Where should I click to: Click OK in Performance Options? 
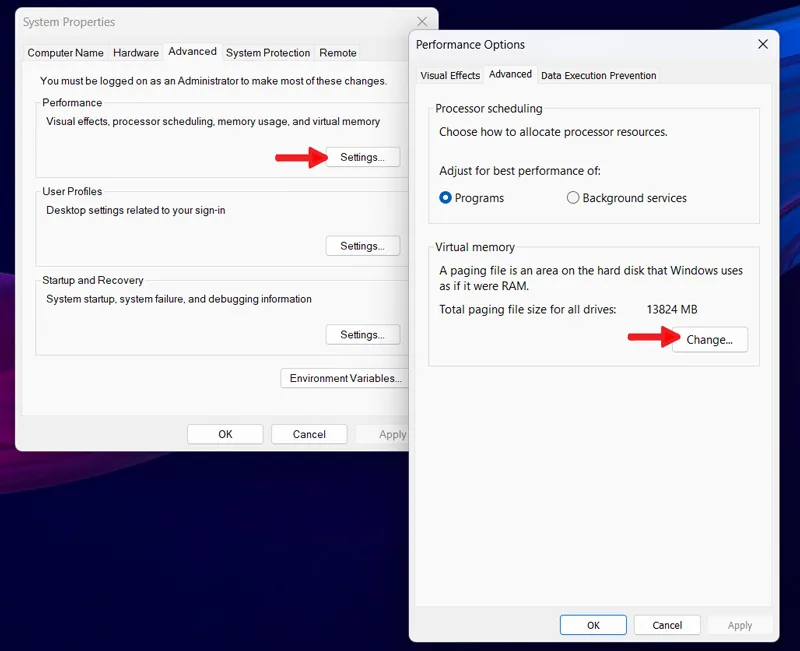click(x=593, y=625)
